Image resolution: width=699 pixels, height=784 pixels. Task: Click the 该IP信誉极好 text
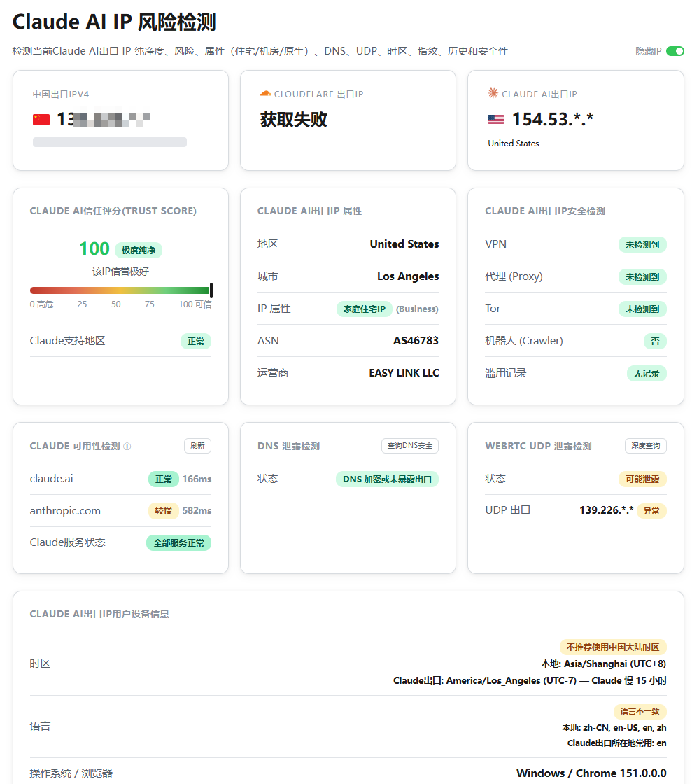point(120,272)
